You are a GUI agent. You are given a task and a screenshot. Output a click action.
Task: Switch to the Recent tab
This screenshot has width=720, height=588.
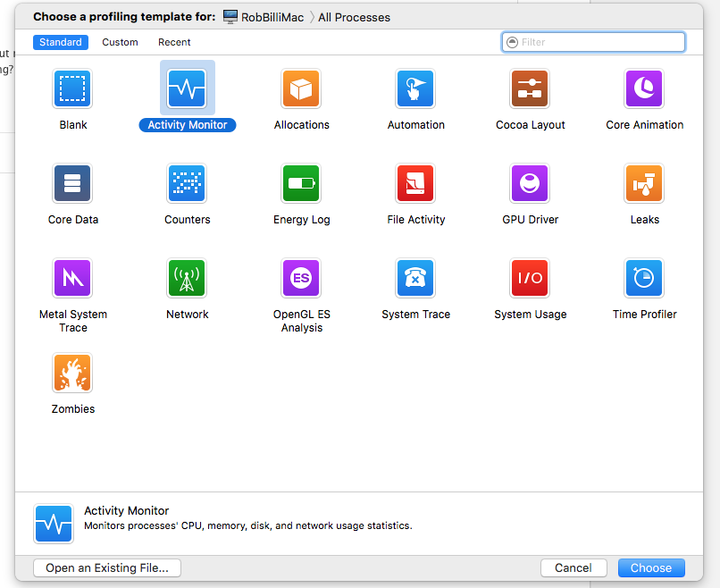pos(174,42)
